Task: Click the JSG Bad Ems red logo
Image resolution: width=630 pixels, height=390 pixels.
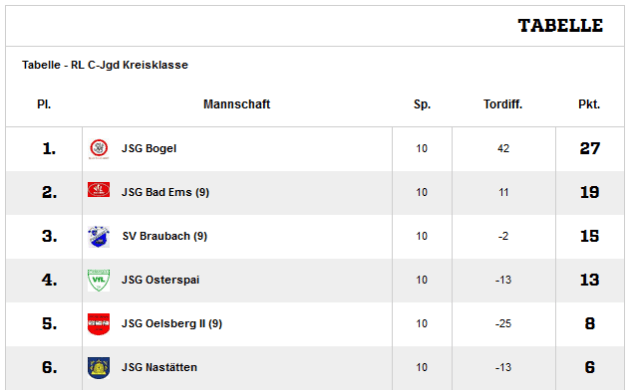Action: tap(99, 190)
